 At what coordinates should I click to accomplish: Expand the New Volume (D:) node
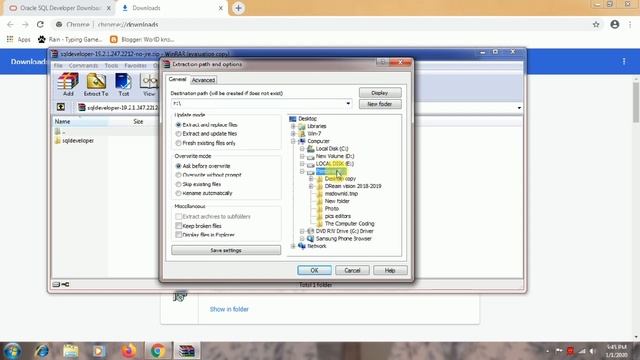click(x=302, y=156)
